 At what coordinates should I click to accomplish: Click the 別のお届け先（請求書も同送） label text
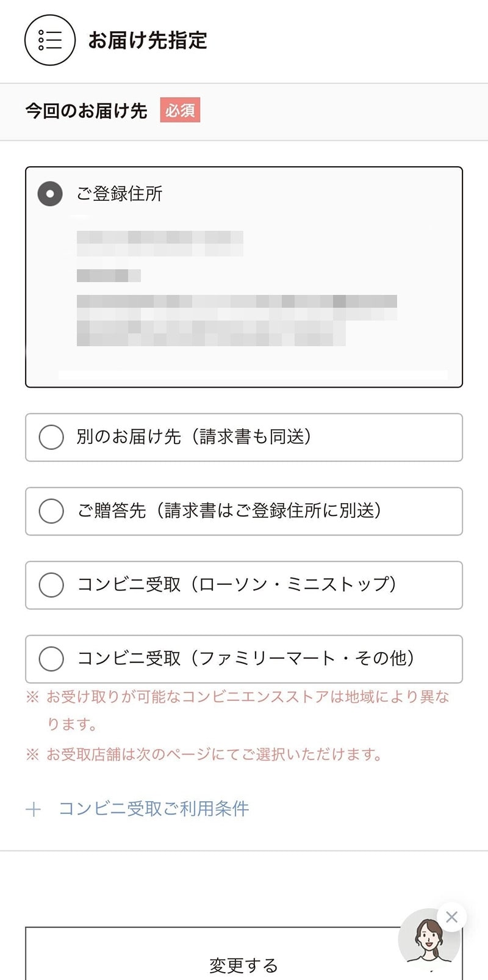pyautogui.click(x=194, y=437)
